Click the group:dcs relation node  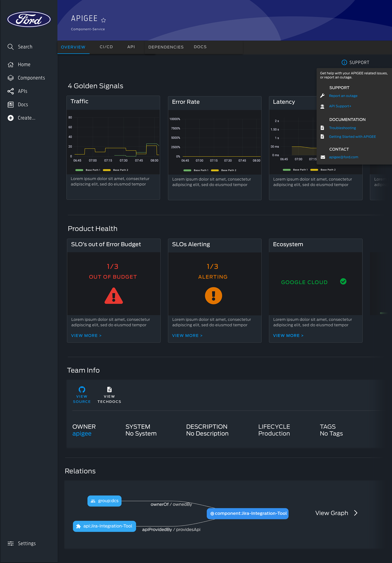click(x=104, y=501)
